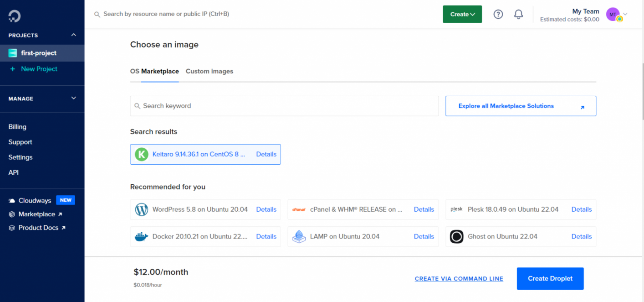This screenshot has height=302, width=644.
Task: Open Product Docs in the sidebar
Action: (38, 228)
